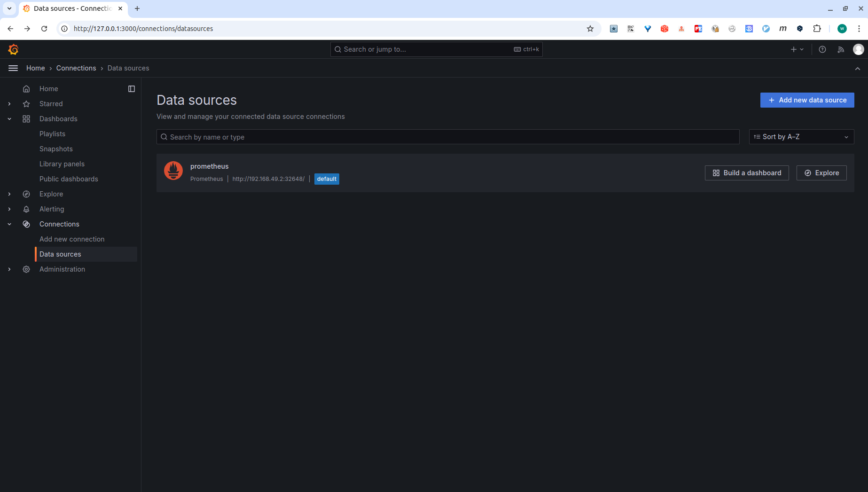Image resolution: width=868 pixels, height=492 pixels.
Task: Click the browser address bar URL
Action: (x=143, y=29)
